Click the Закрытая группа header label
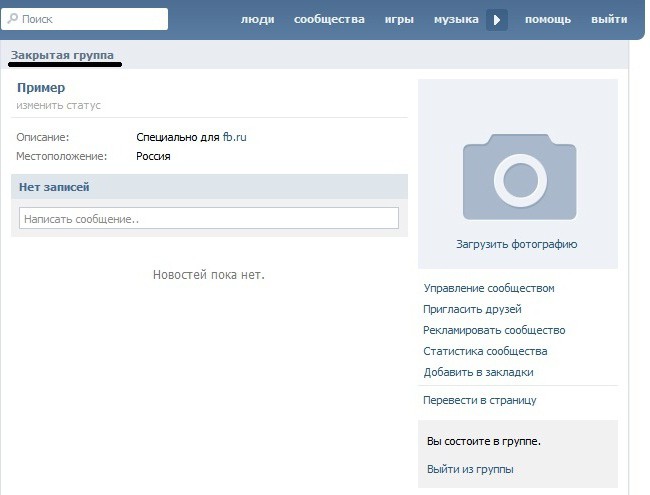Image resolution: width=650 pixels, height=495 pixels. pos(62,55)
